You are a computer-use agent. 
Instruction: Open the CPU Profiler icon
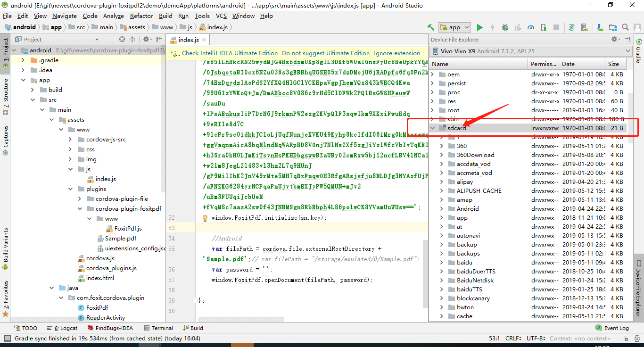[531, 27]
